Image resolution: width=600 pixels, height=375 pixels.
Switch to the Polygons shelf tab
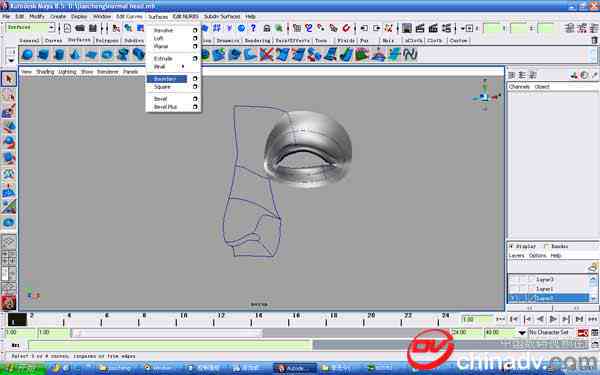(x=107, y=40)
